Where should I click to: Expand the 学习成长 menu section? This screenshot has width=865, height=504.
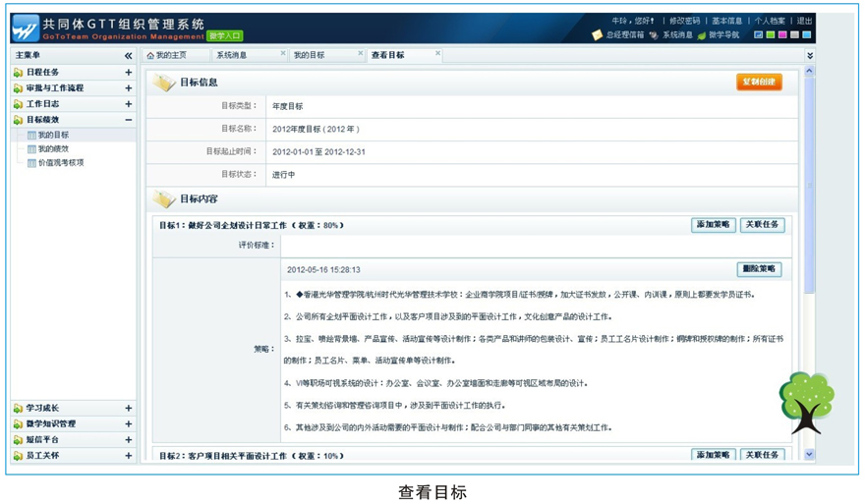click(128, 409)
